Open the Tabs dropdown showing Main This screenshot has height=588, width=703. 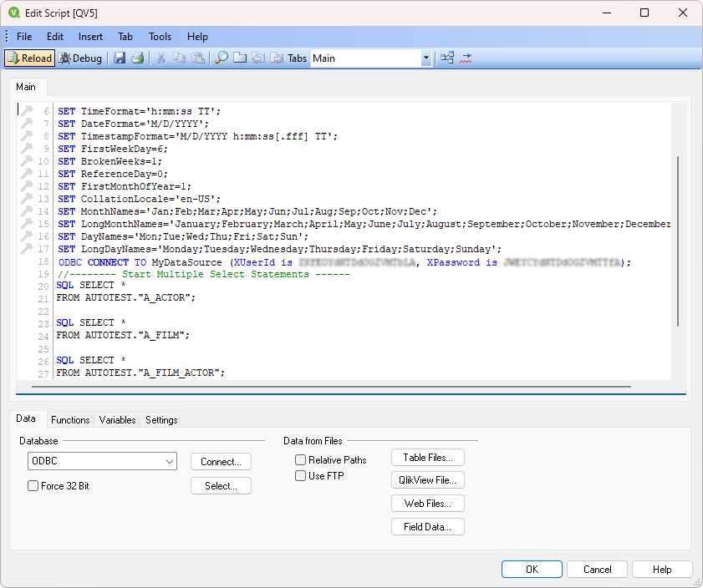pyautogui.click(x=426, y=58)
